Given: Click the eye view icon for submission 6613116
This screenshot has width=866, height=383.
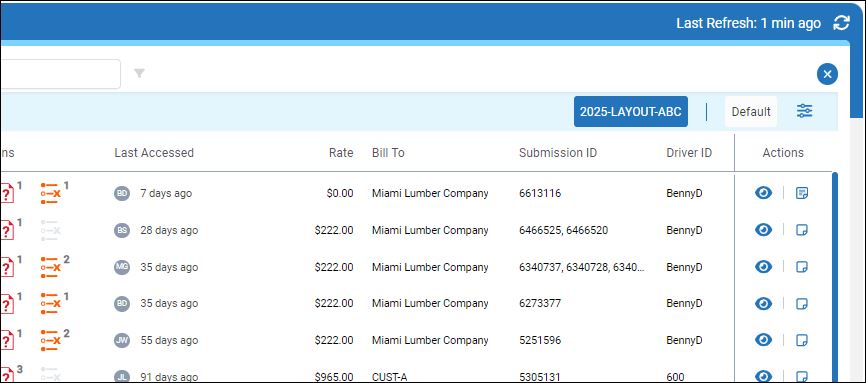Looking at the screenshot, I should [x=763, y=193].
